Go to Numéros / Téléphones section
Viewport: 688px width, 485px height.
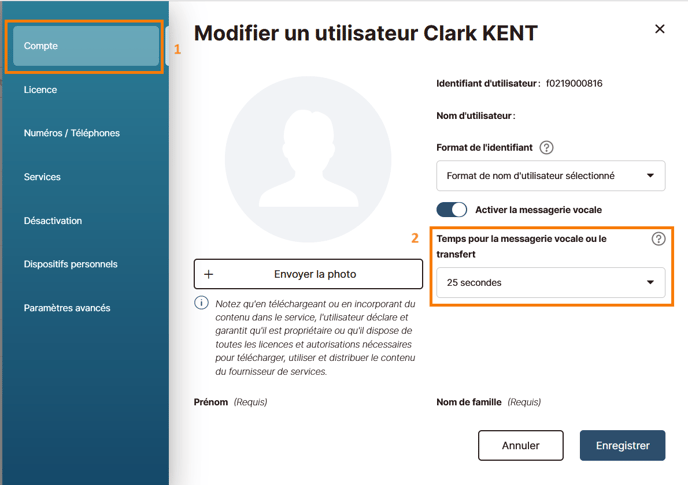(72, 133)
